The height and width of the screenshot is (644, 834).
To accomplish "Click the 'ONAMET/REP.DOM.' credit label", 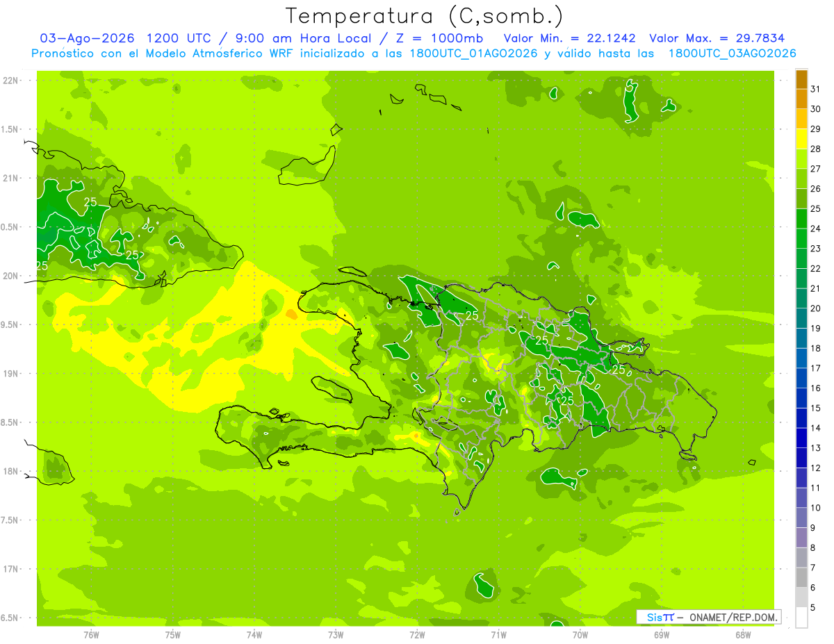I will [x=733, y=617].
